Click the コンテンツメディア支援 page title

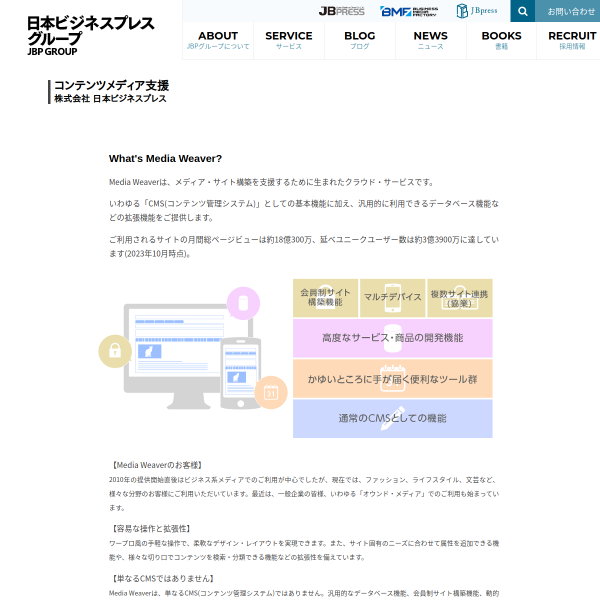coord(111,85)
